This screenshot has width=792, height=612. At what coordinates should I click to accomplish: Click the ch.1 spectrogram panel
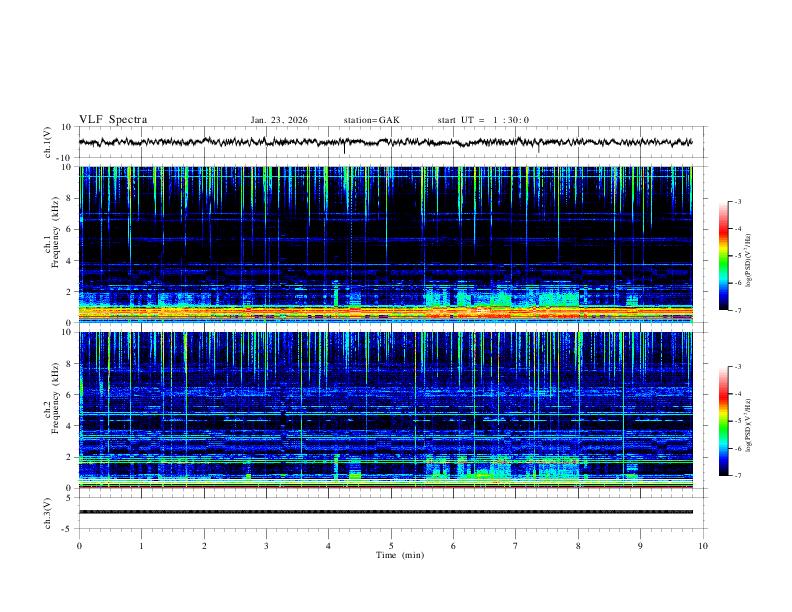[385, 244]
